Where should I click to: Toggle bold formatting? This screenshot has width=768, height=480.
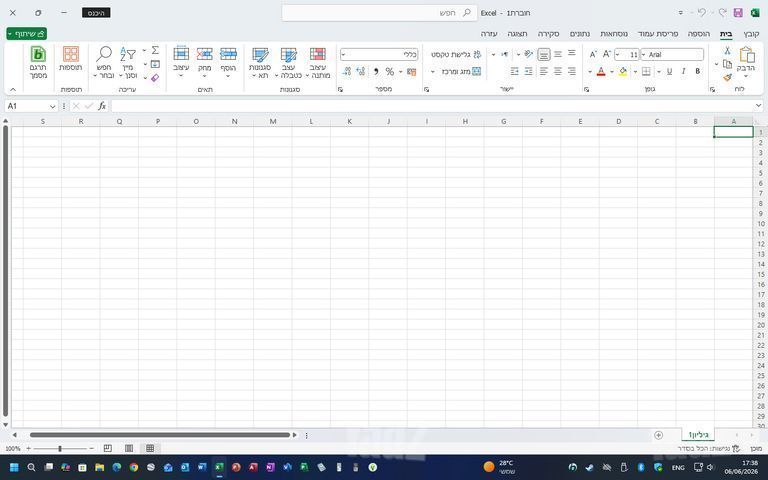[697, 72]
